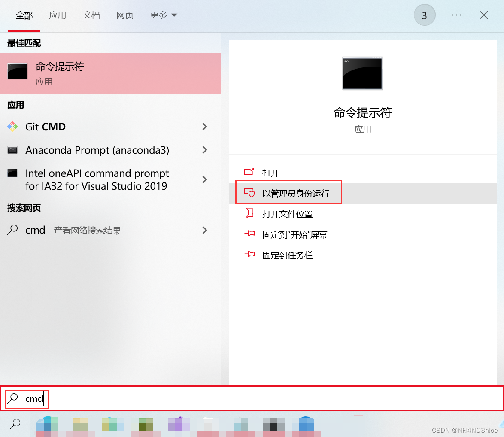
Task: Click the taskbar search magnifier icon
Action: pos(15,424)
